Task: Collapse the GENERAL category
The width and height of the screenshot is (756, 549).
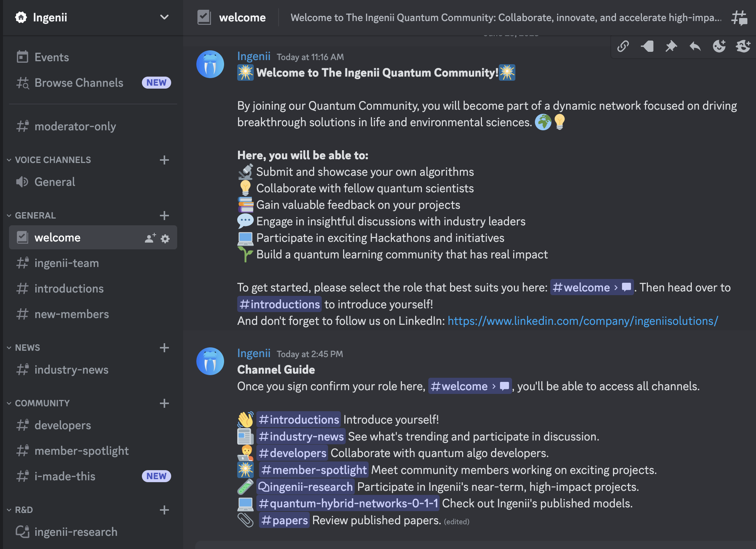Action: coord(35,216)
